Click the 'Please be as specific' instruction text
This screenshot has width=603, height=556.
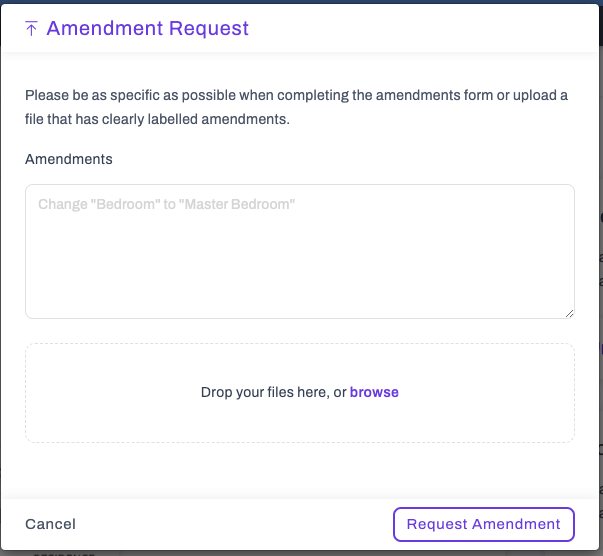[x=296, y=95]
